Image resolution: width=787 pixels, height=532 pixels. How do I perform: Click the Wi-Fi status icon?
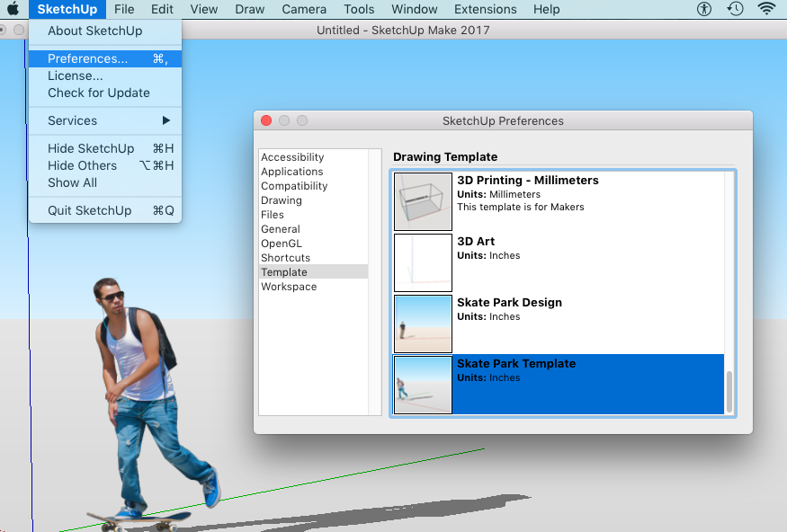click(x=766, y=9)
